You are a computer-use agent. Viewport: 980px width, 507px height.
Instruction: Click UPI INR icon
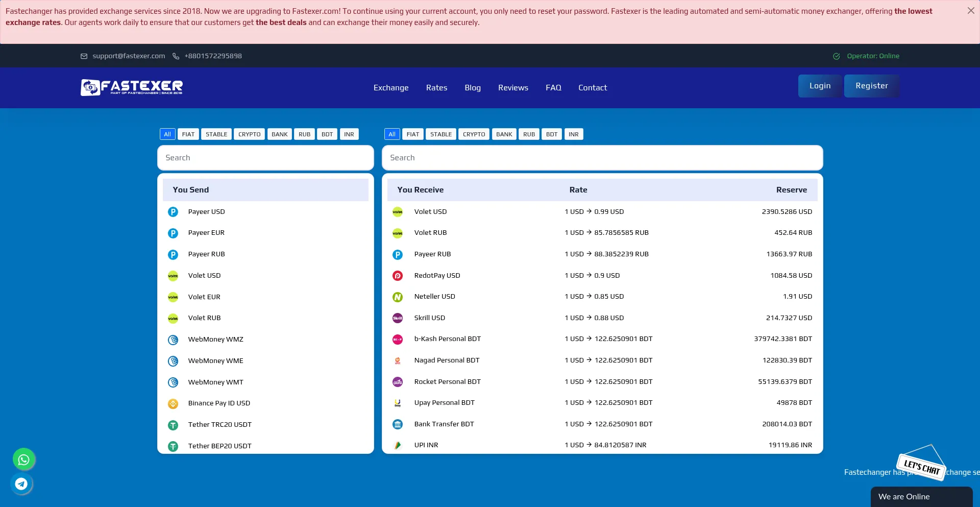pyautogui.click(x=398, y=445)
